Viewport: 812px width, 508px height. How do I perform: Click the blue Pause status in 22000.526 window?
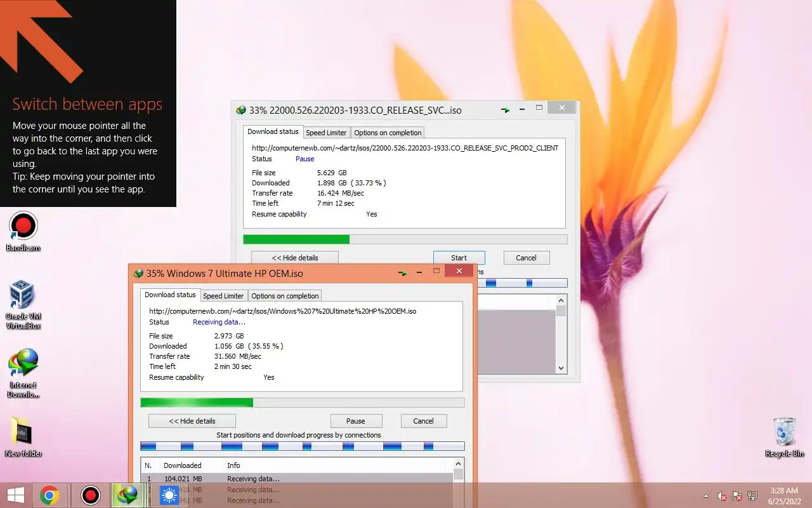pos(304,159)
